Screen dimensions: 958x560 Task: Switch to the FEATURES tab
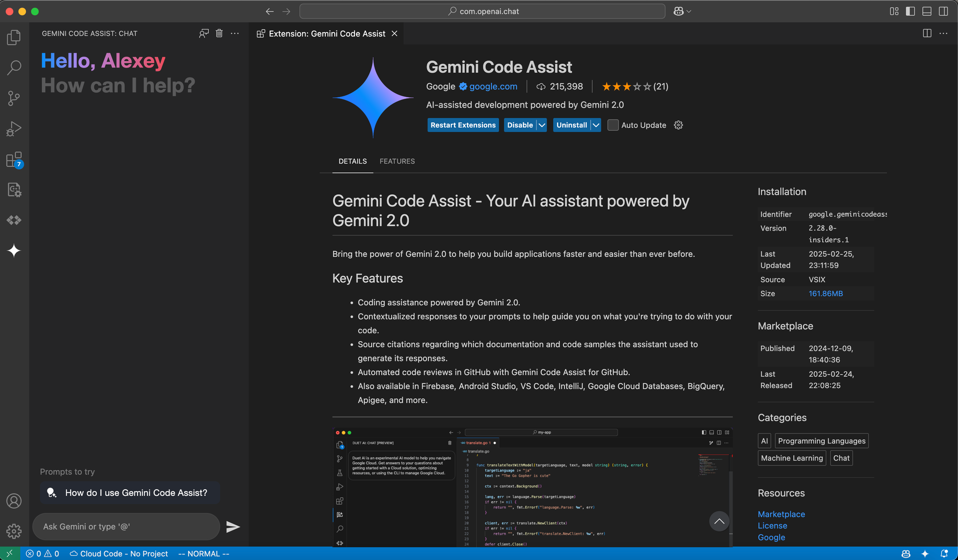[397, 161]
